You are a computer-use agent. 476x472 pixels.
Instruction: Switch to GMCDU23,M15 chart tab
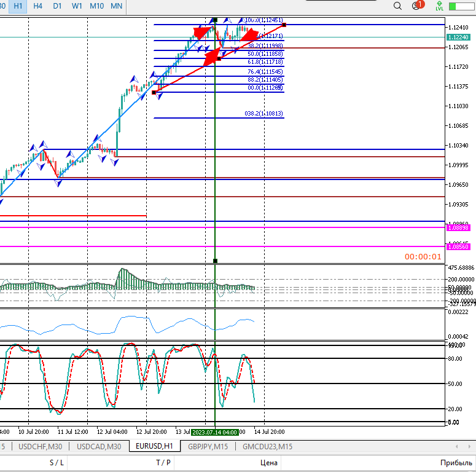(267, 447)
